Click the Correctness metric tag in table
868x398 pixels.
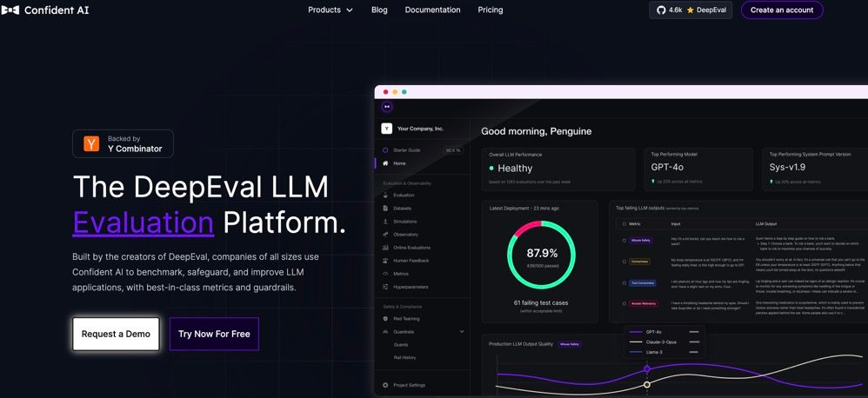coord(639,262)
